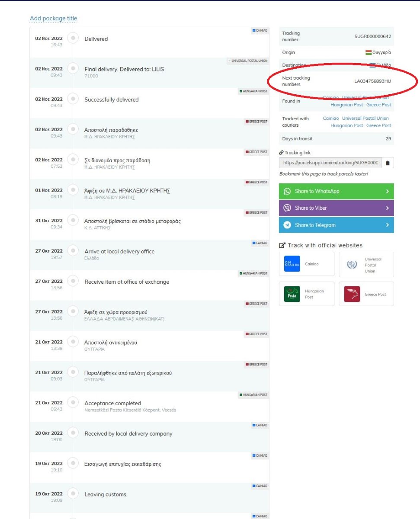Open Hungarian Post official website card
The image size is (420, 519).
307,294
